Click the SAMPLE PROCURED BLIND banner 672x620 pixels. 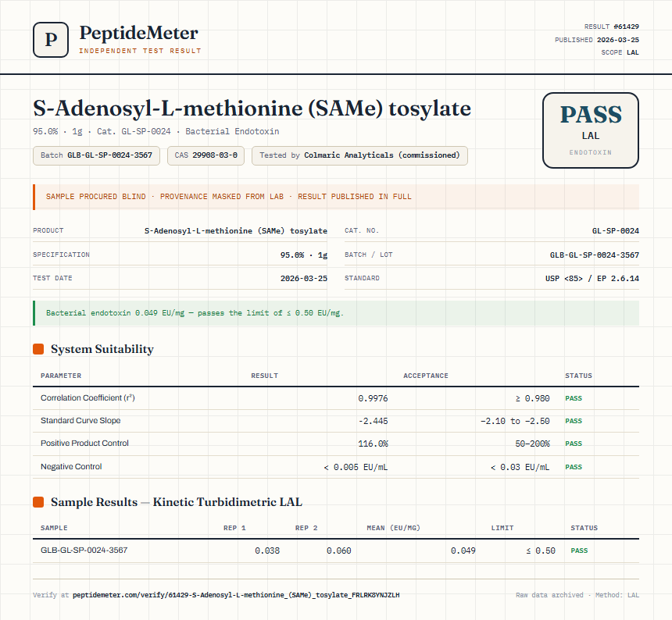[336, 197]
